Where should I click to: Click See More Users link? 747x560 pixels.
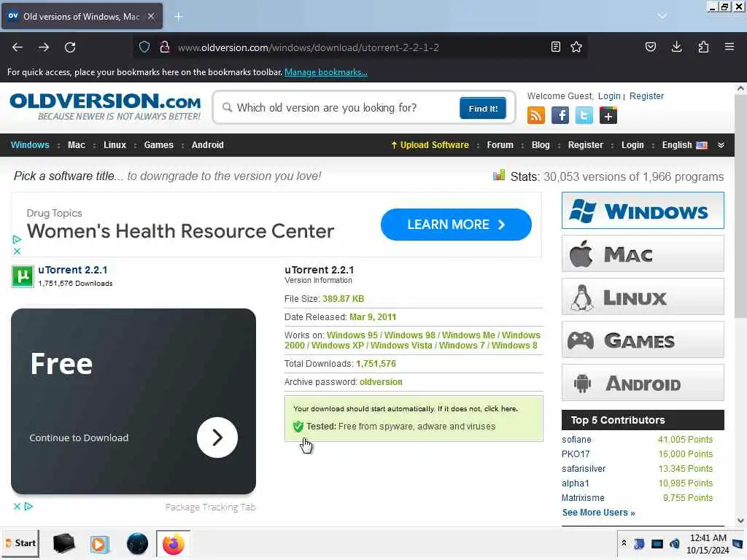point(598,513)
